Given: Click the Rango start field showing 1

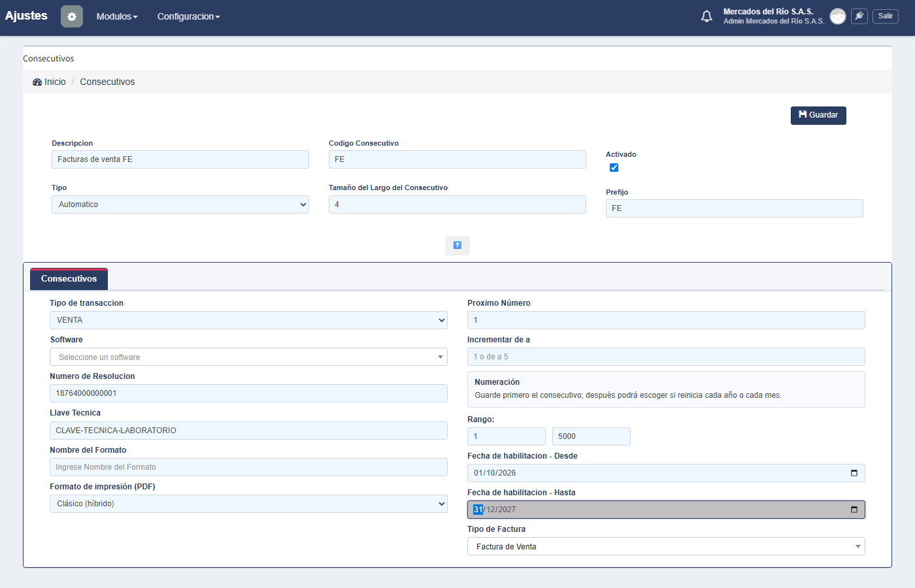Looking at the screenshot, I should [x=507, y=436].
